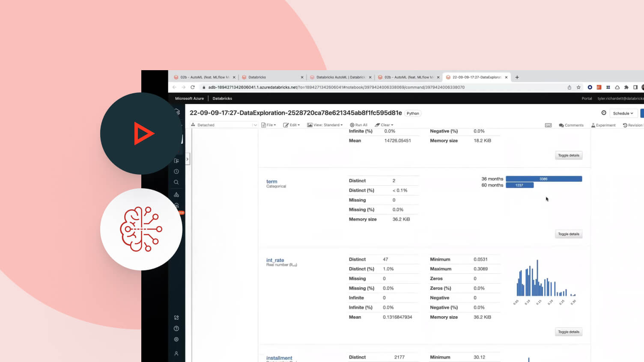Open the File menu
Screen dimensions: 644x362
tap(269, 125)
